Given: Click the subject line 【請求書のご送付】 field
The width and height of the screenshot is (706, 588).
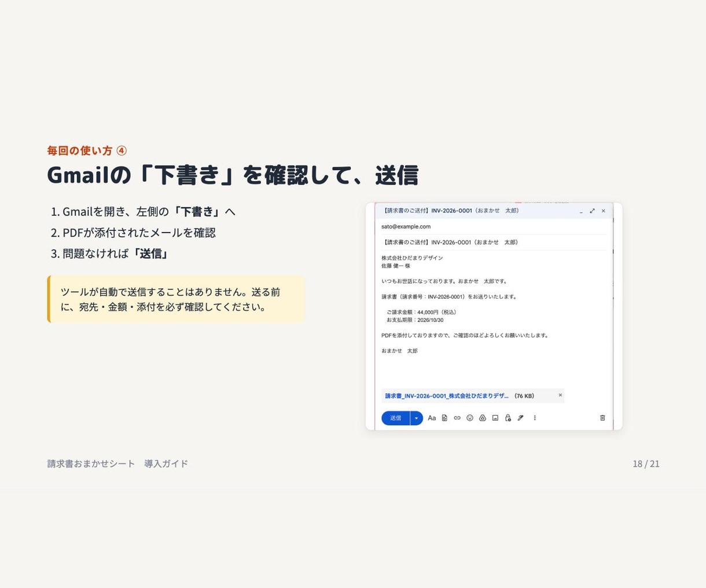Looking at the screenshot, I should (x=494, y=242).
